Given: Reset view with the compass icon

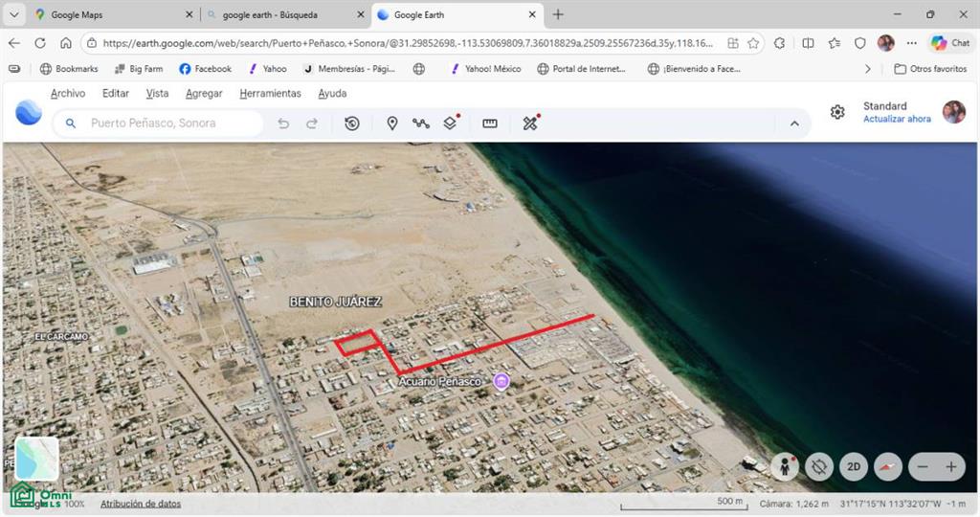Looking at the screenshot, I should pos(887,467).
